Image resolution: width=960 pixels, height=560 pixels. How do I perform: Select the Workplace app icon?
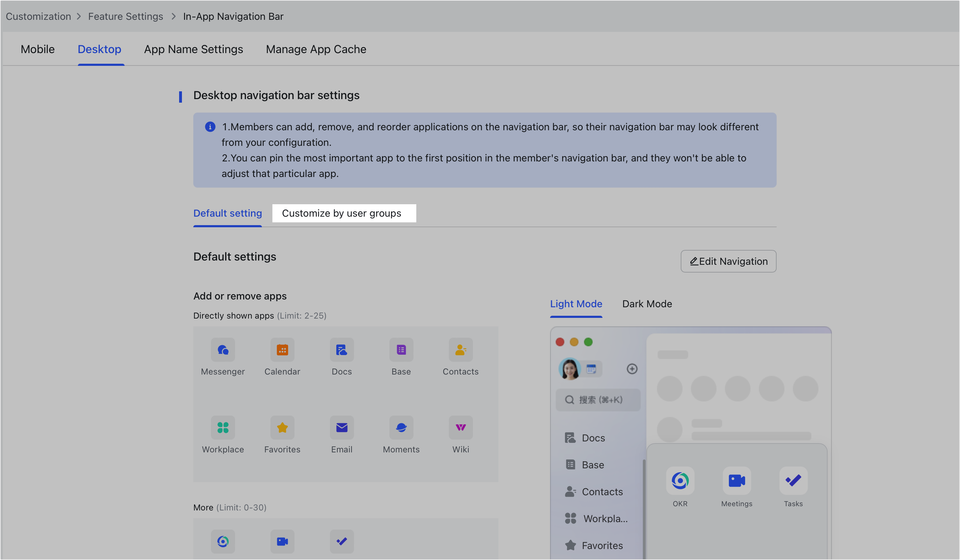tap(223, 427)
